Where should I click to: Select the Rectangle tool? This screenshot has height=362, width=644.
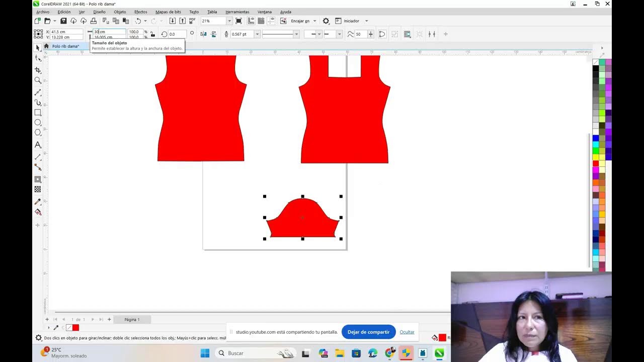tap(38, 113)
